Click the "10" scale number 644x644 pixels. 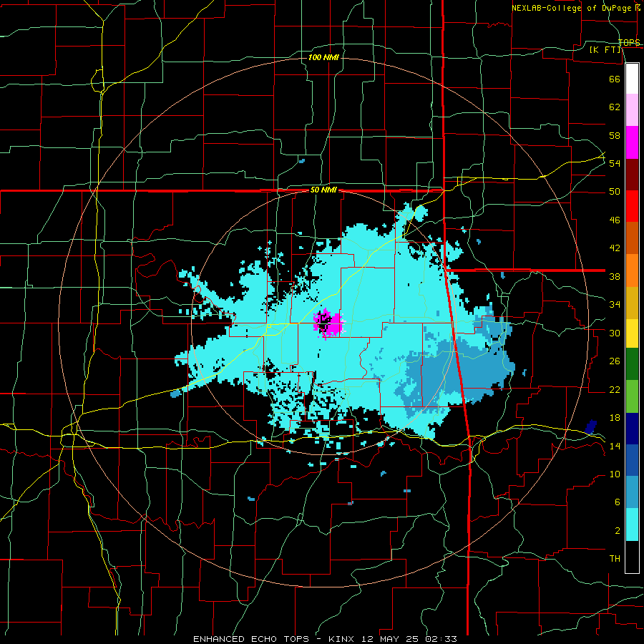[615, 474]
